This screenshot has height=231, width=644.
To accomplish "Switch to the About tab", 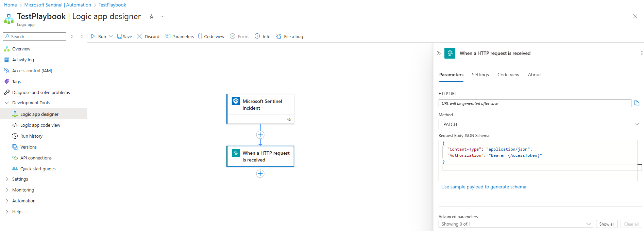I will [x=534, y=75].
